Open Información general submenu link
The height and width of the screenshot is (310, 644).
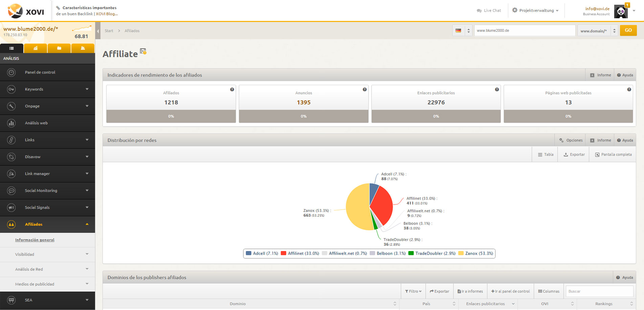click(35, 240)
